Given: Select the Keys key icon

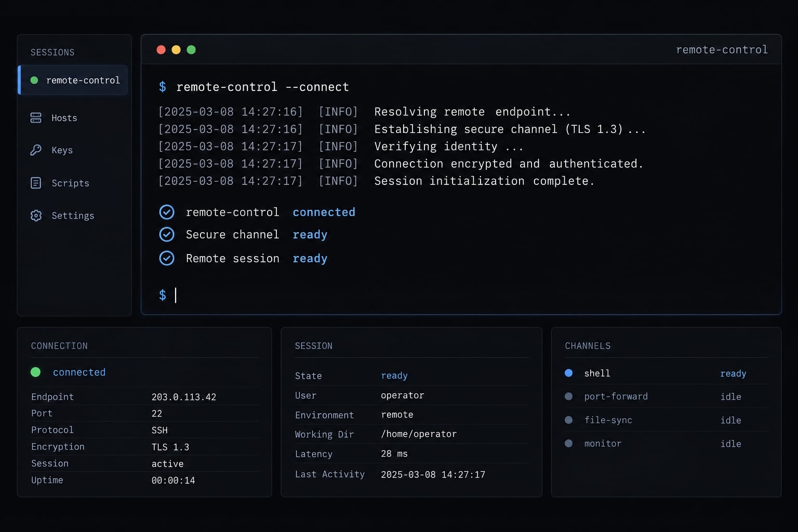Looking at the screenshot, I should (x=36, y=150).
